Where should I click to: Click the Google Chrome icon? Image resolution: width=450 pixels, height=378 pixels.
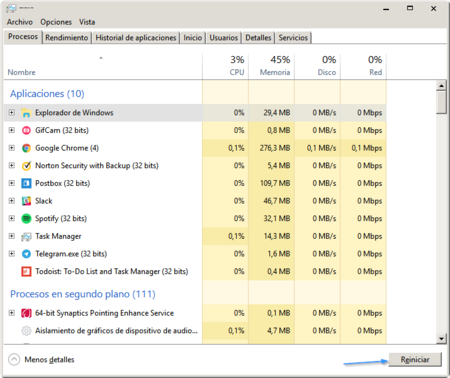[x=26, y=148]
